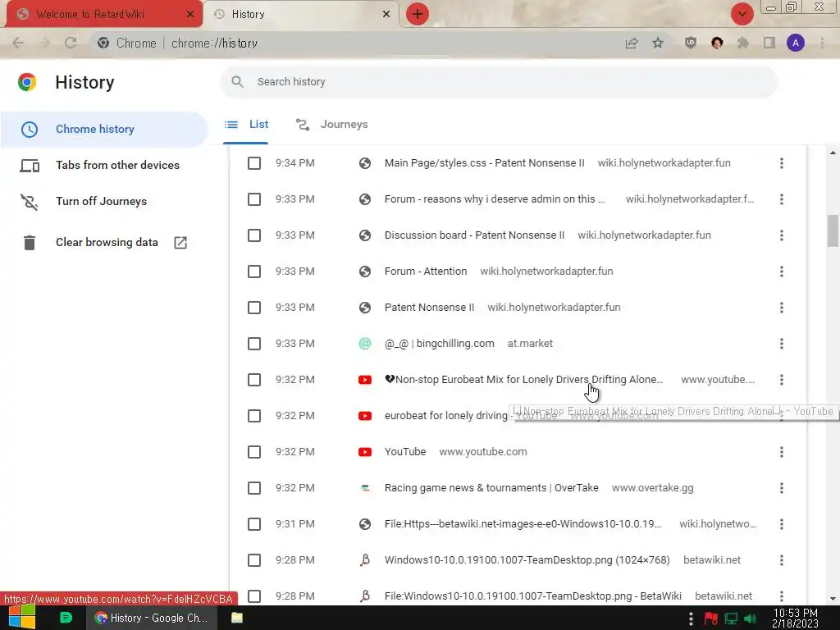
Task: Click the OverTake favicon in Racing game row
Action: (x=365, y=488)
